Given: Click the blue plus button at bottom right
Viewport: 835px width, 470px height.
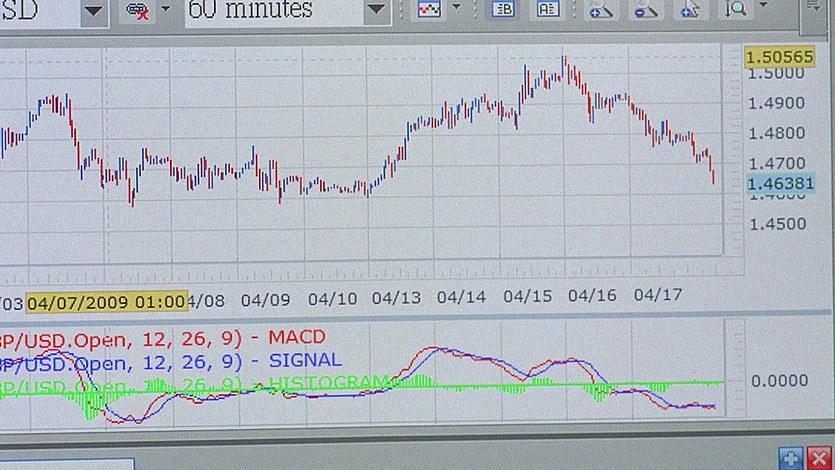Looking at the screenshot, I should (792, 459).
